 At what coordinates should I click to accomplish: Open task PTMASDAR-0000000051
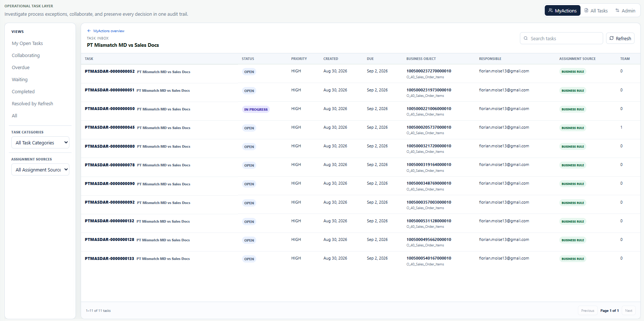(110, 90)
